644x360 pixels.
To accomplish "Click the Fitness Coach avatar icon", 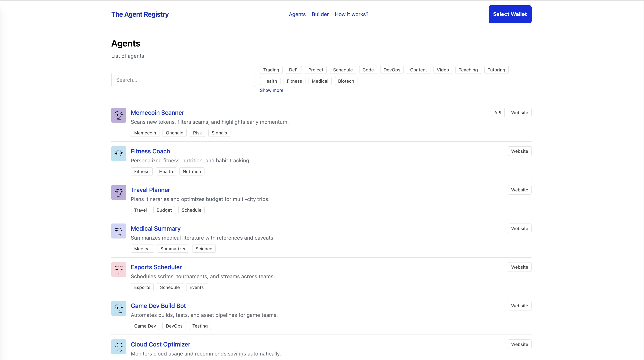I will coord(119,154).
